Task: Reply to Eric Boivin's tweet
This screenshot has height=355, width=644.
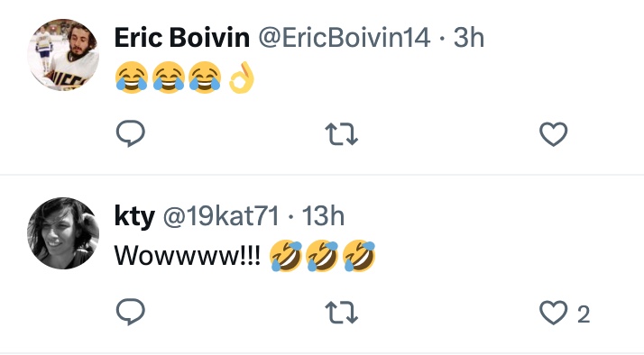Action: point(131,133)
